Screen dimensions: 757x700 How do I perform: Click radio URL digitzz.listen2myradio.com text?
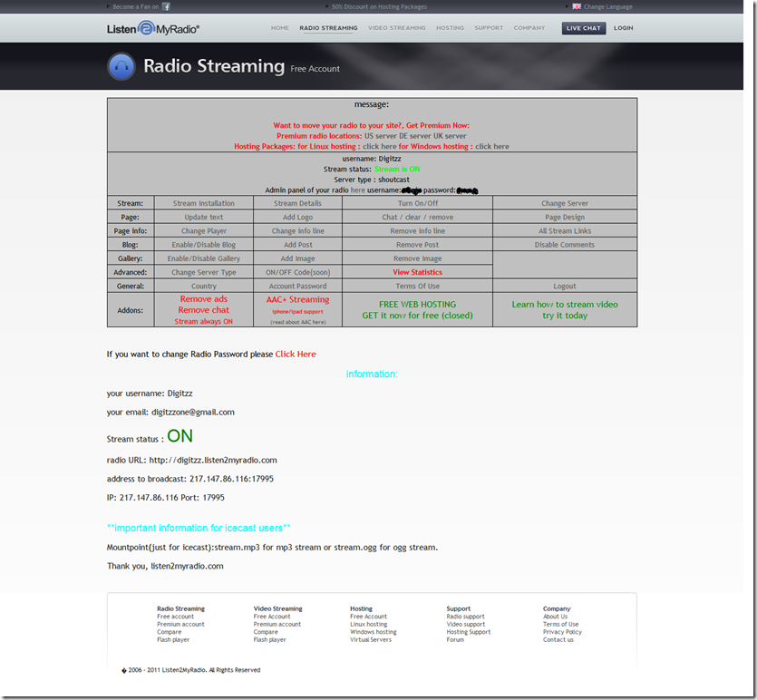tap(213, 460)
